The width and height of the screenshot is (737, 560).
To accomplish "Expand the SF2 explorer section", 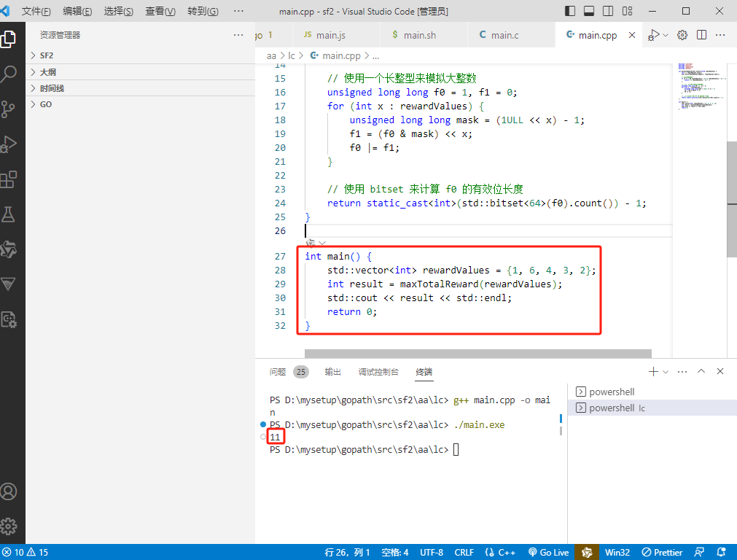I will (x=140, y=55).
